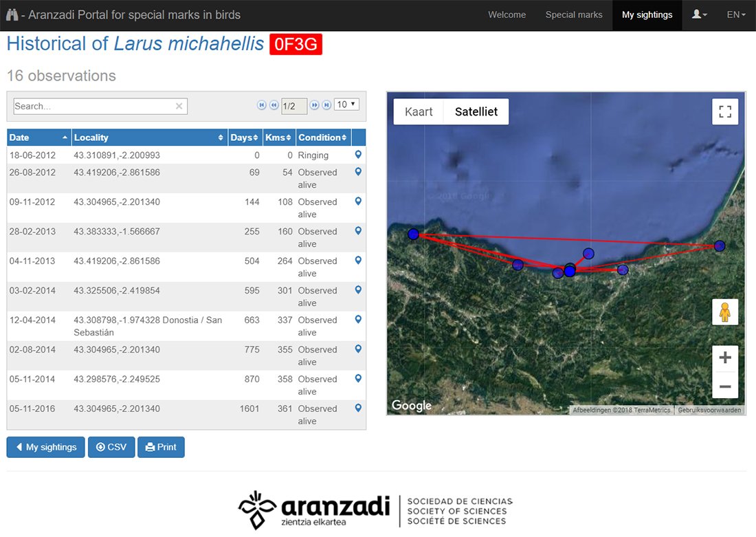
Task: Jump to first page of observations
Action: click(x=262, y=105)
